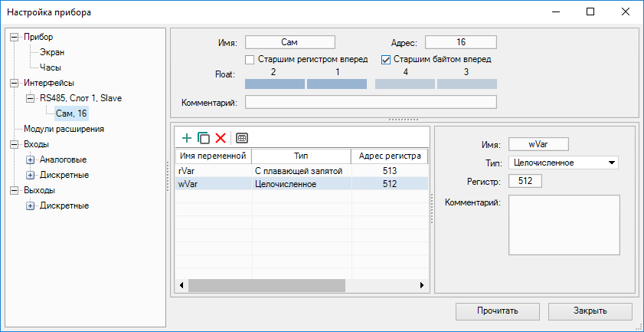Expand the 'Аналоговые' inputs node
The width and height of the screenshot is (644, 332).
tap(31, 159)
